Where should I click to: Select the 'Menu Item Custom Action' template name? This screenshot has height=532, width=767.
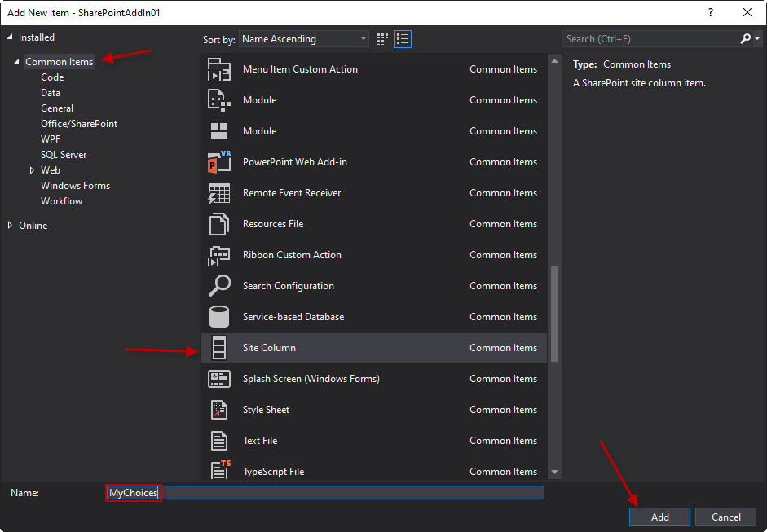pos(300,69)
